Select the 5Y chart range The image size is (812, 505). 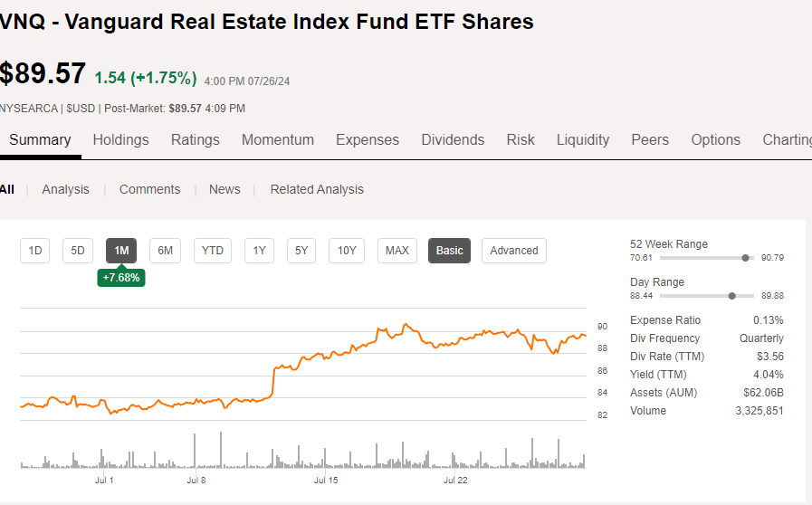301,251
